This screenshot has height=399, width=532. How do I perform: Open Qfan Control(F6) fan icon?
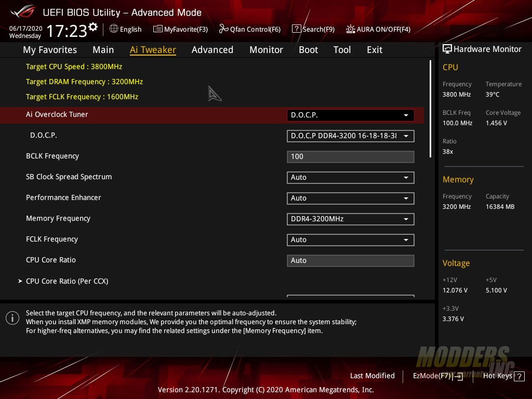224,29
